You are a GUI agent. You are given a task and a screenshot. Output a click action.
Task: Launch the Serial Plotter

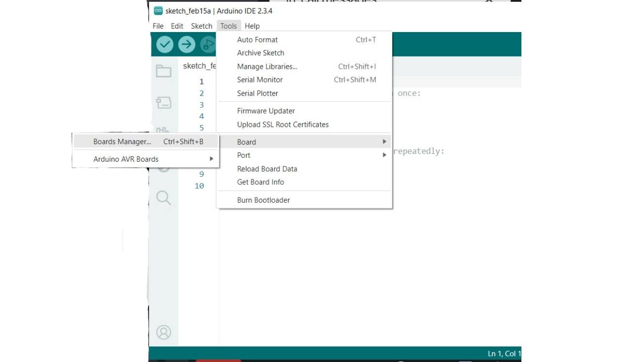pos(304,93)
